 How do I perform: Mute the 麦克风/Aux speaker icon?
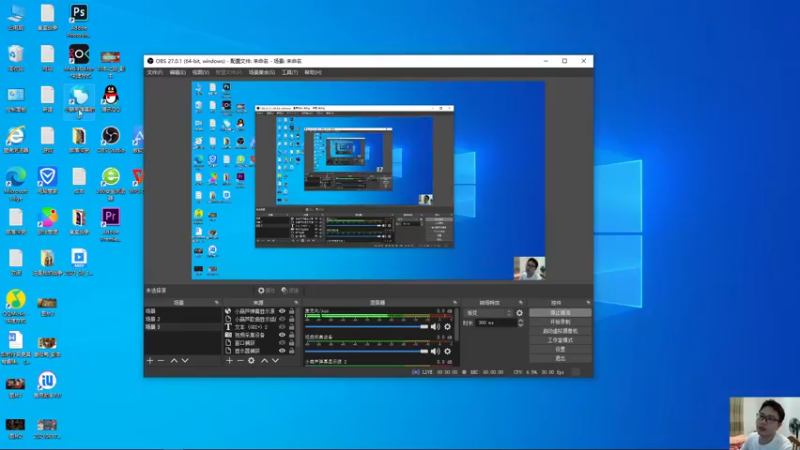(x=435, y=327)
